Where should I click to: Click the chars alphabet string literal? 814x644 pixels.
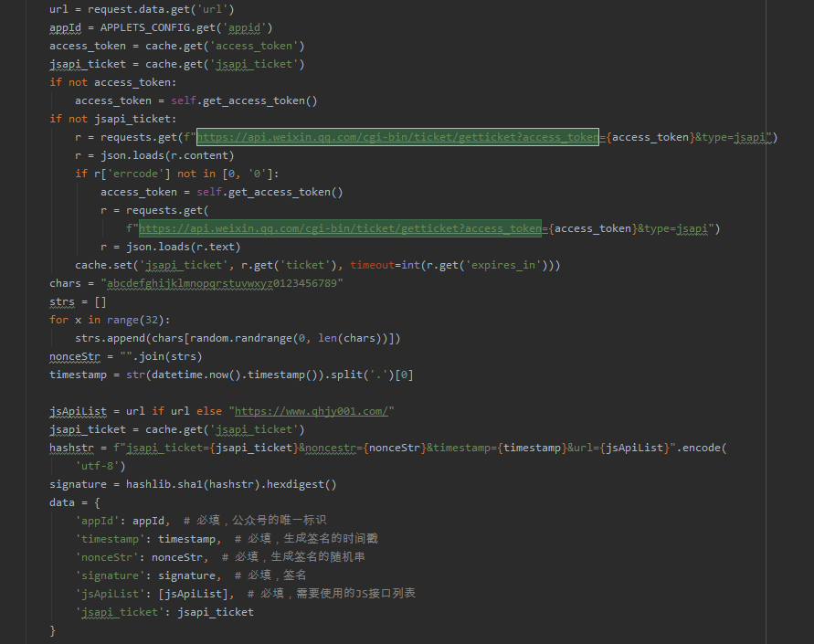(x=222, y=283)
